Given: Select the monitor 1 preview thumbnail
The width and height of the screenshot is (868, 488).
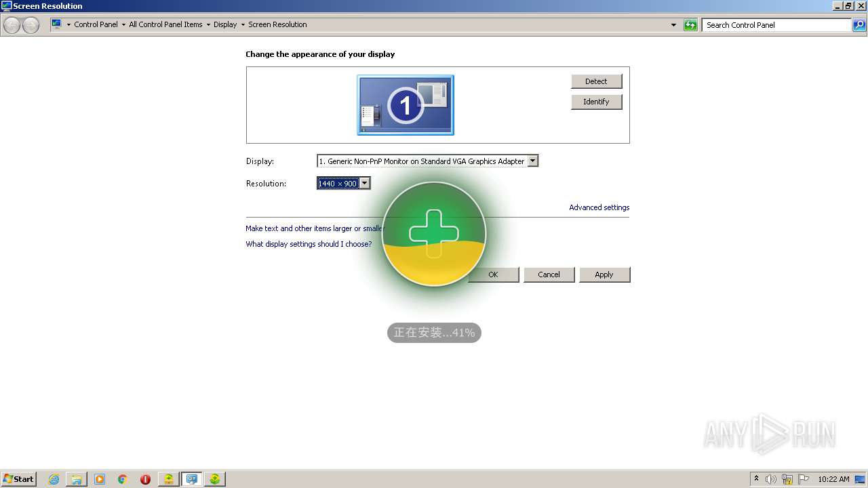Looking at the screenshot, I should pos(406,105).
